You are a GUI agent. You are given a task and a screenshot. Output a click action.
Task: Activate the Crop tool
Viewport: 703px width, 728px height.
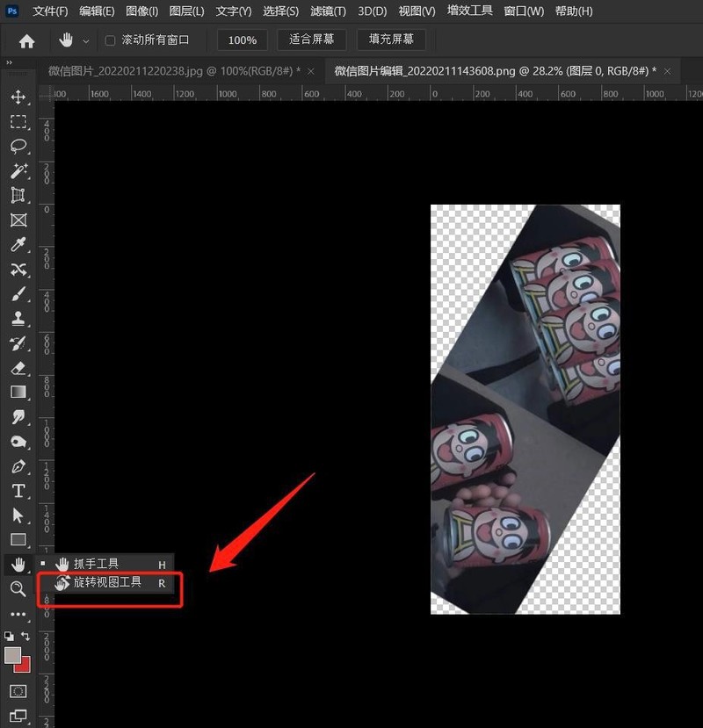[x=18, y=195]
